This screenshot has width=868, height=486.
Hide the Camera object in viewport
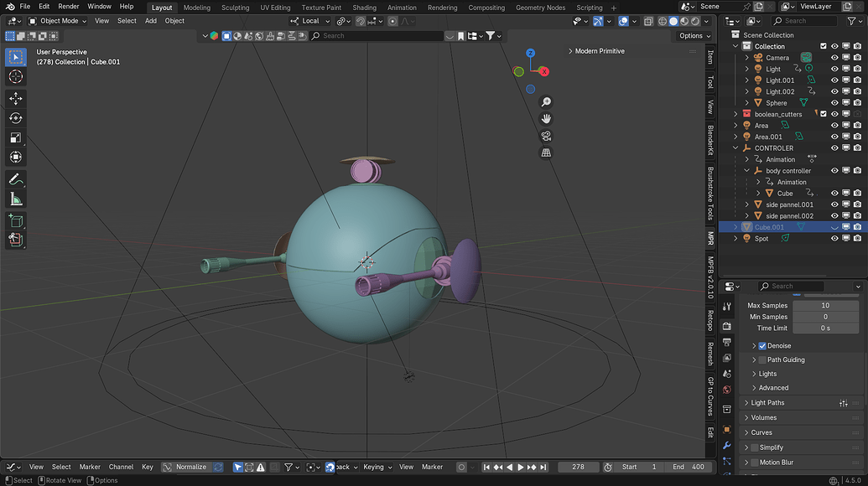tap(834, 58)
